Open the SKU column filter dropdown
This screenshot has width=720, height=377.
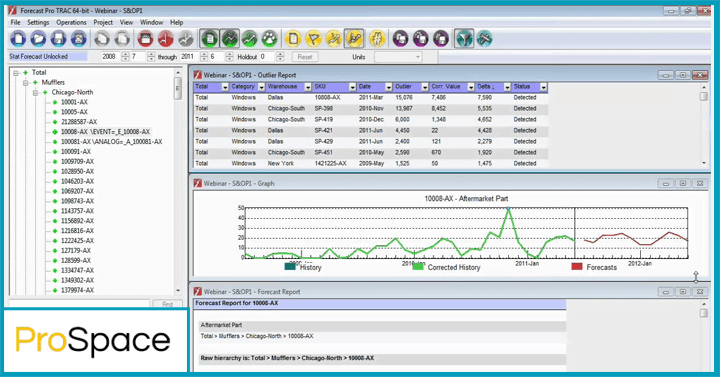352,87
